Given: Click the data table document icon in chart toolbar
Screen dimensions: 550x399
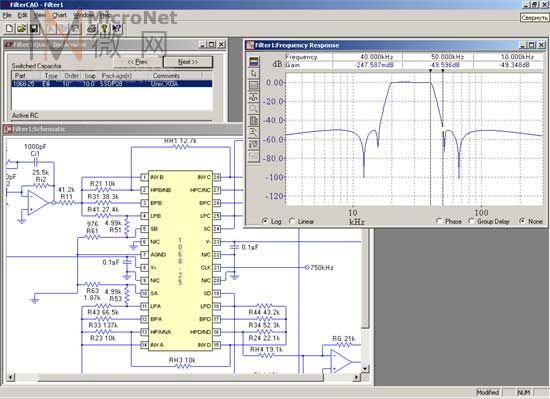Looking at the screenshot, I should [254, 121].
